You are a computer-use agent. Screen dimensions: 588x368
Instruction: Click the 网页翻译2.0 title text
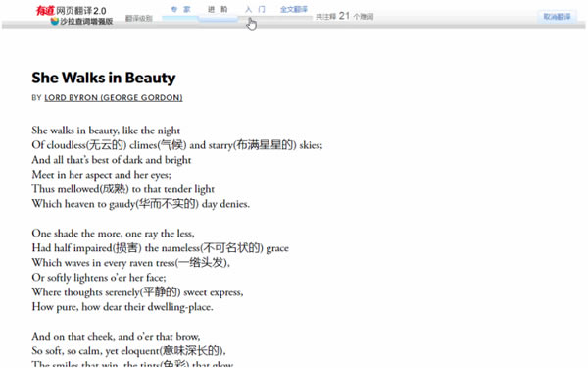click(81, 11)
